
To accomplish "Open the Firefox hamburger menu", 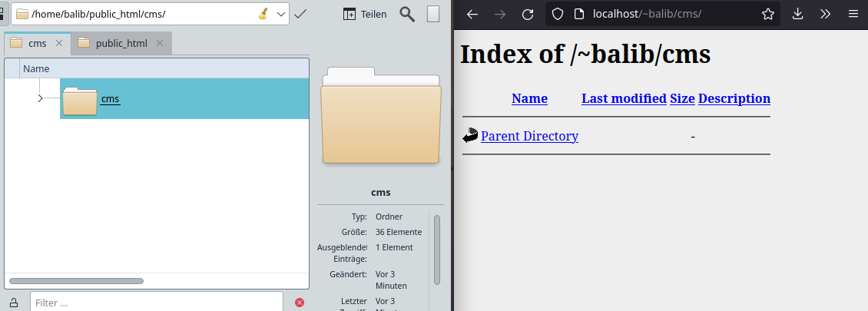I will [853, 14].
